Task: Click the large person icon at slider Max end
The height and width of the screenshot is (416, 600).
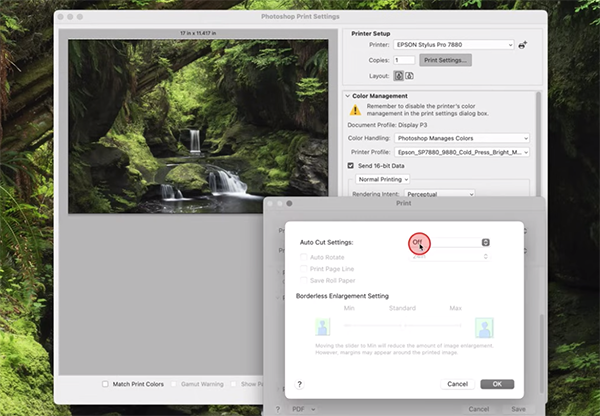Action: pyautogui.click(x=484, y=328)
